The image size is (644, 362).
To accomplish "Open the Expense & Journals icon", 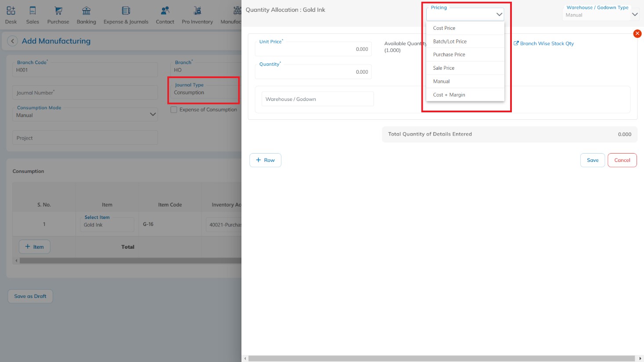I will pos(126,11).
